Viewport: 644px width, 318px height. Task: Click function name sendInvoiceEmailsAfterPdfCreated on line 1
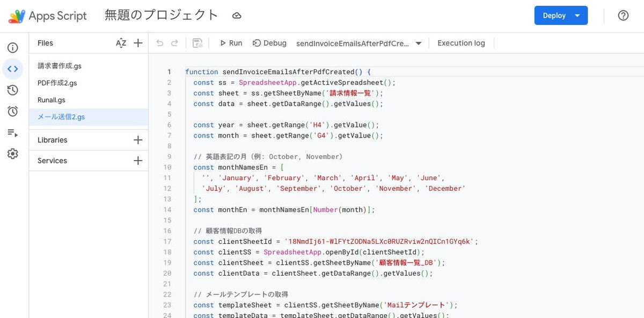pyautogui.click(x=288, y=72)
